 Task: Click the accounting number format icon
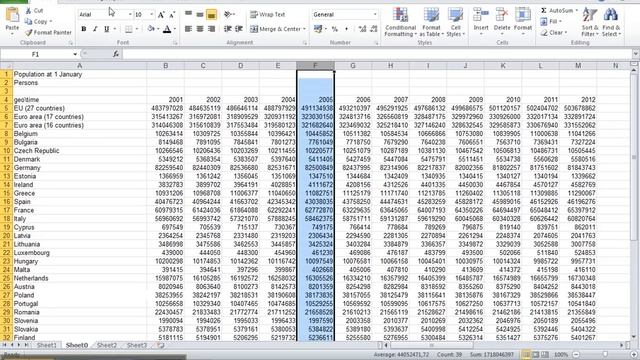point(318,29)
